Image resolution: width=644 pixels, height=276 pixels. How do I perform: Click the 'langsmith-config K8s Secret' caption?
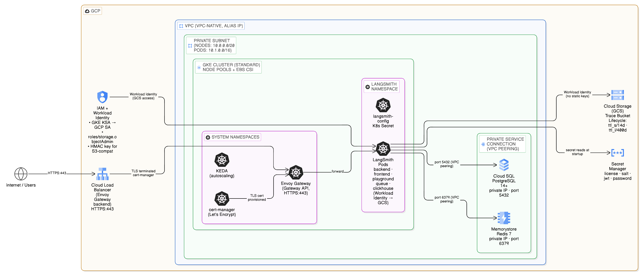pyautogui.click(x=383, y=121)
